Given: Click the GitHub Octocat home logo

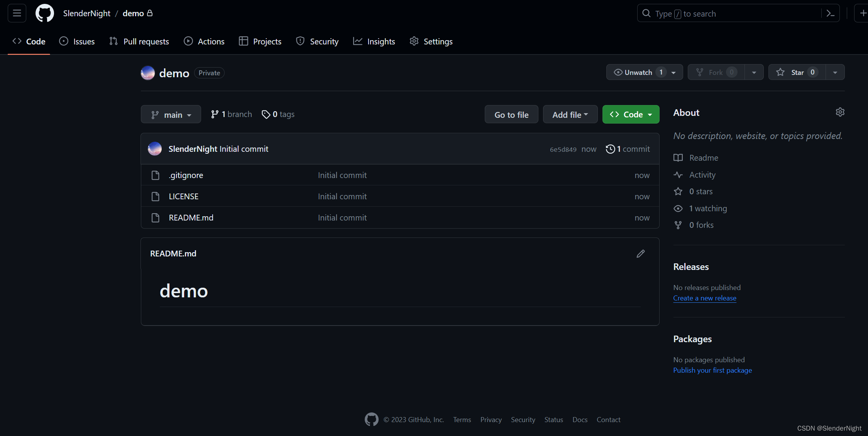Looking at the screenshot, I should coord(45,14).
